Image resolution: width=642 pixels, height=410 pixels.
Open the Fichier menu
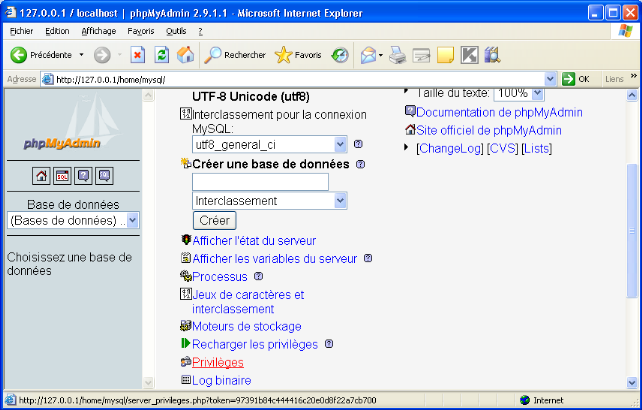click(x=21, y=31)
